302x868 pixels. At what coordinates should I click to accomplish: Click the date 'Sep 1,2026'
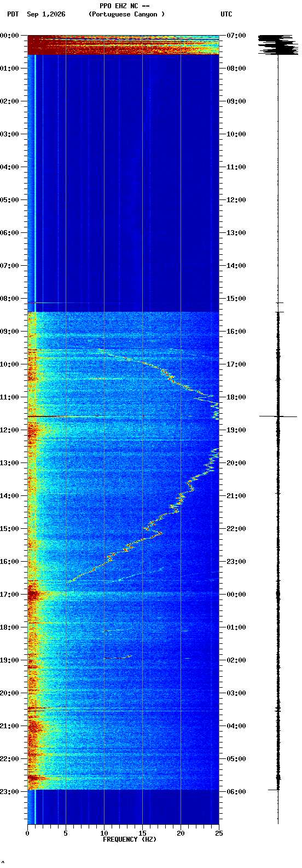[46, 14]
